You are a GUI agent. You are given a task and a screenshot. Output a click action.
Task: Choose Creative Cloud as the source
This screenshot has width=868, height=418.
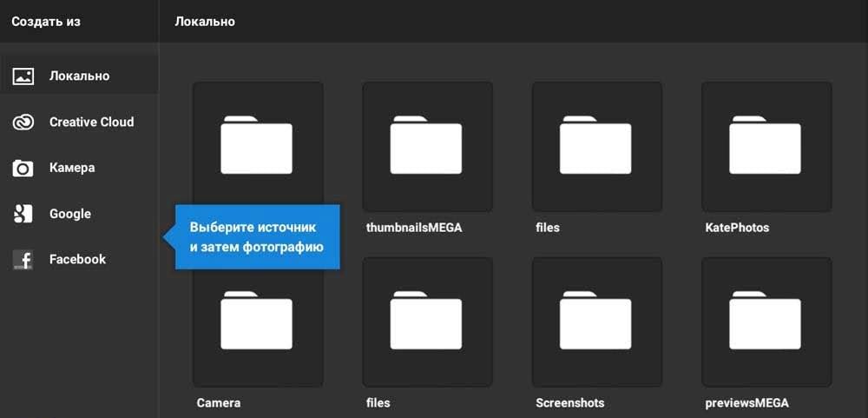point(79,122)
